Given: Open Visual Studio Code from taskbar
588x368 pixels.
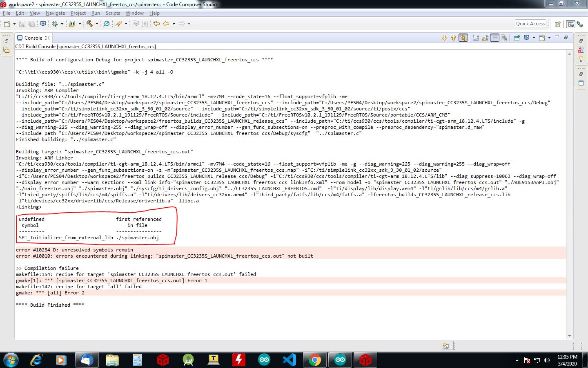Looking at the screenshot, I should point(289,360).
